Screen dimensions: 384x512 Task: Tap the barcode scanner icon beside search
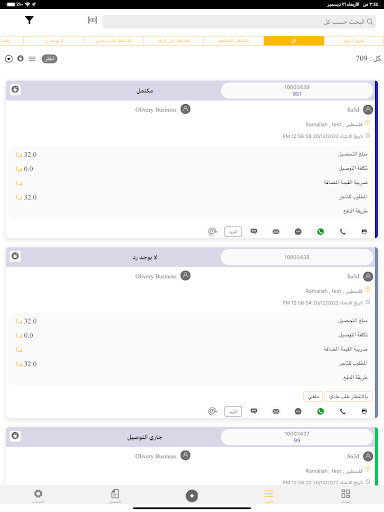coord(92,20)
